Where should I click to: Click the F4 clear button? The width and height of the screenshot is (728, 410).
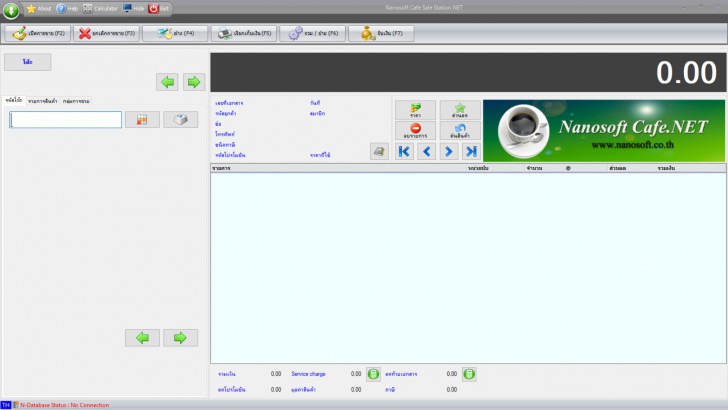pos(175,33)
